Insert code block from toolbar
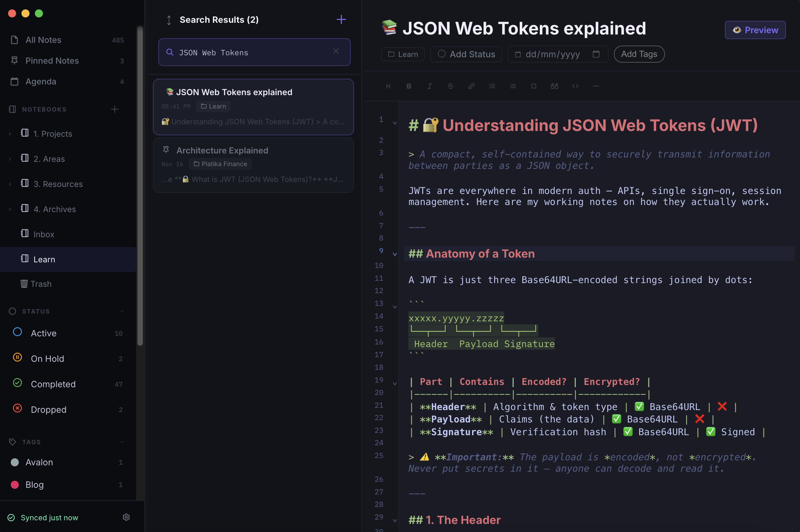 [x=575, y=86]
